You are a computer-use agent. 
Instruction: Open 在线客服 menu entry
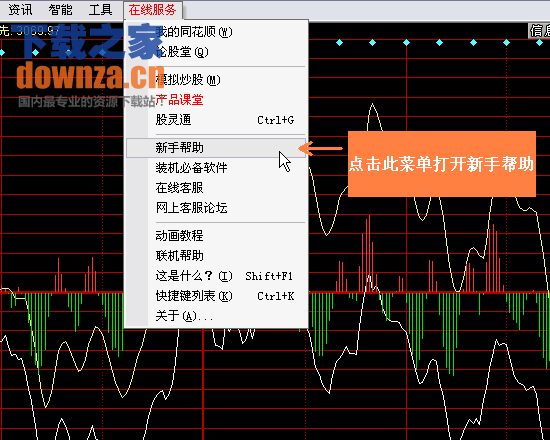(216, 188)
